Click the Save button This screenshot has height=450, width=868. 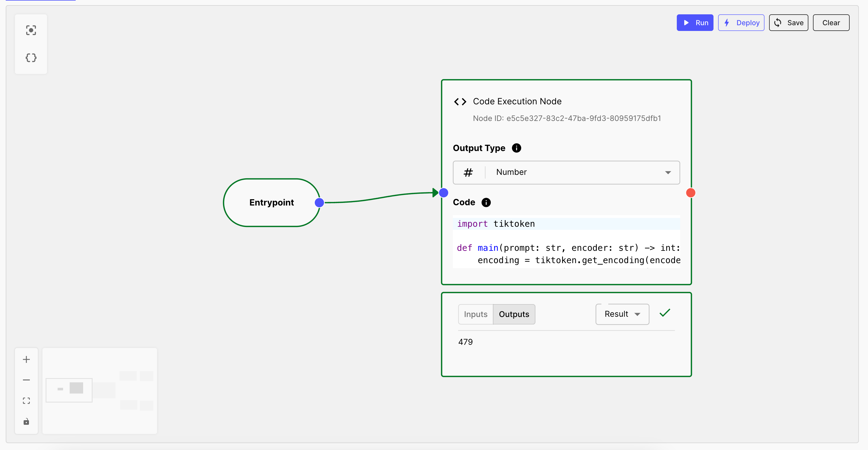tap(789, 23)
